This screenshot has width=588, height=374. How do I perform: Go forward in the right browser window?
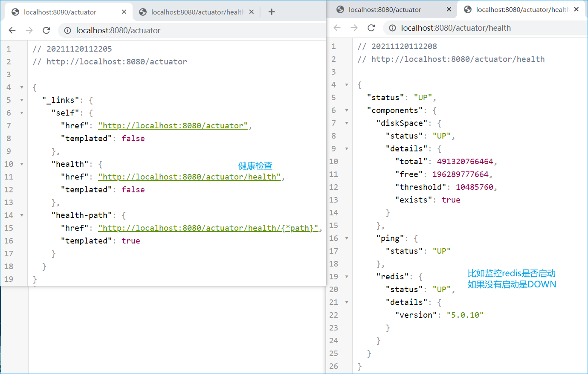point(354,28)
